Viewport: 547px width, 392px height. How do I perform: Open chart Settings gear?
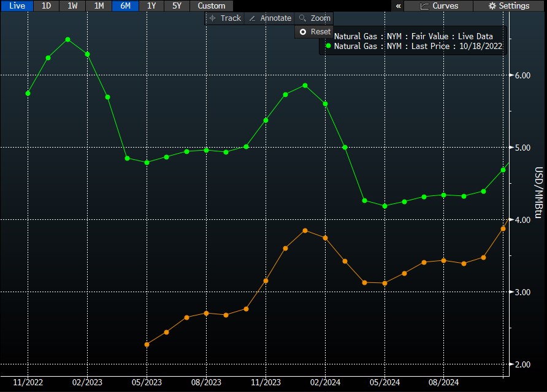(509, 6)
